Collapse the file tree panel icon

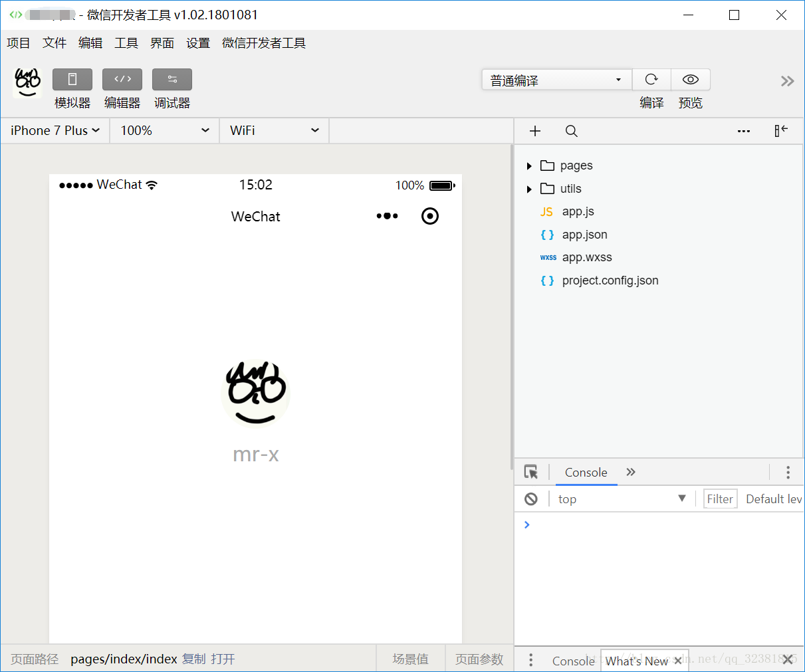[781, 131]
